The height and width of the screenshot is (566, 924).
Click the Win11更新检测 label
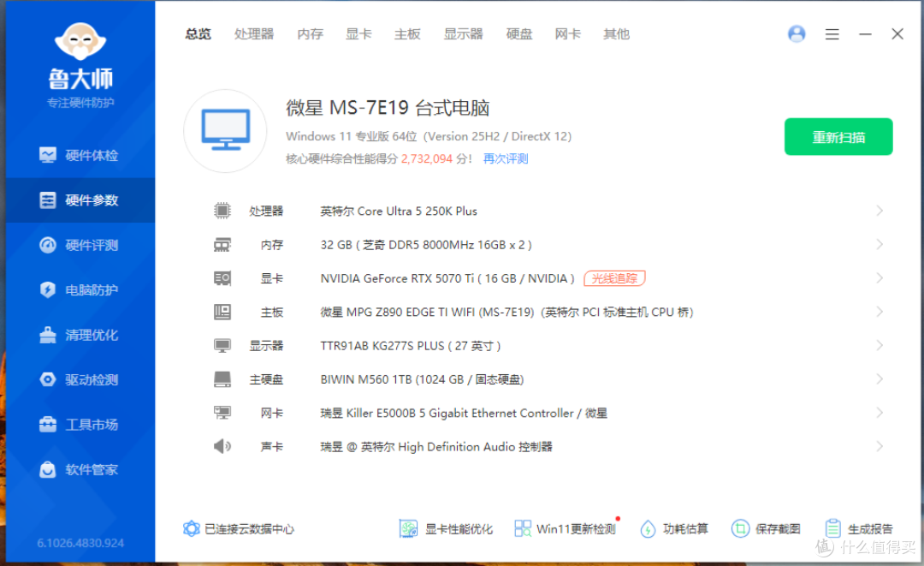tap(576, 529)
